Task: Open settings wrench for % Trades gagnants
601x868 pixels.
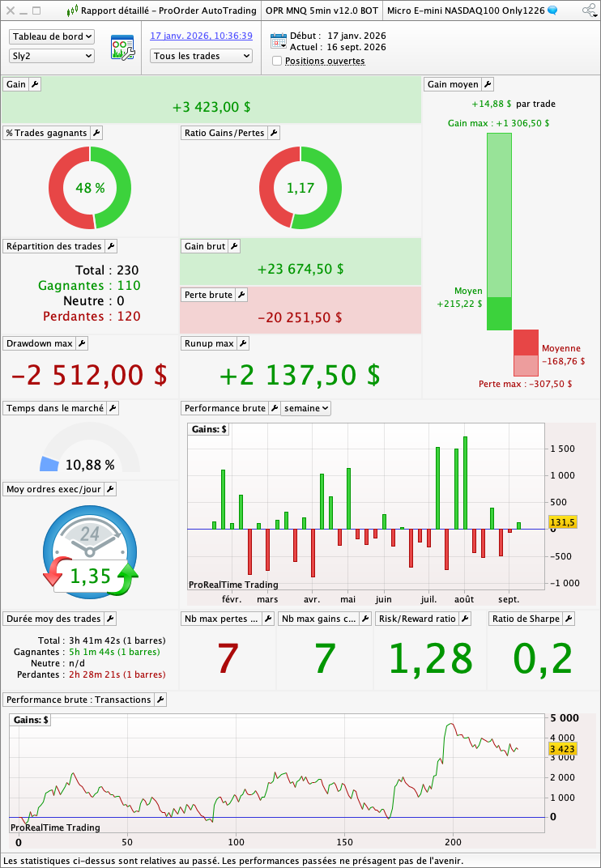Action: click(96, 133)
